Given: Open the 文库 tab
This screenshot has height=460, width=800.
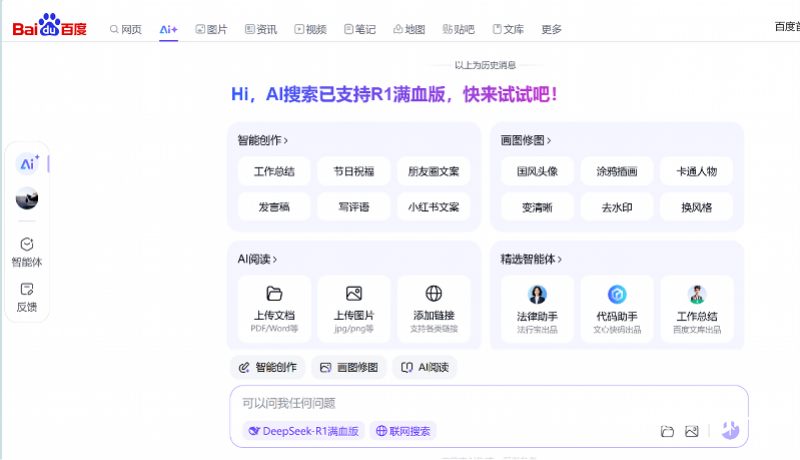Looking at the screenshot, I should pyautogui.click(x=508, y=30).
